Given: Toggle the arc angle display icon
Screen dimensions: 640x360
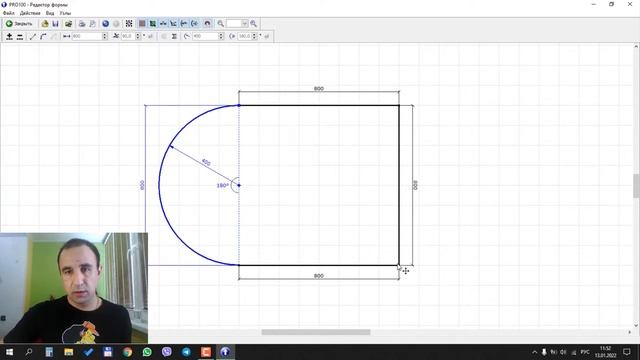Looking at the screenshot, I should pos(195,24).
